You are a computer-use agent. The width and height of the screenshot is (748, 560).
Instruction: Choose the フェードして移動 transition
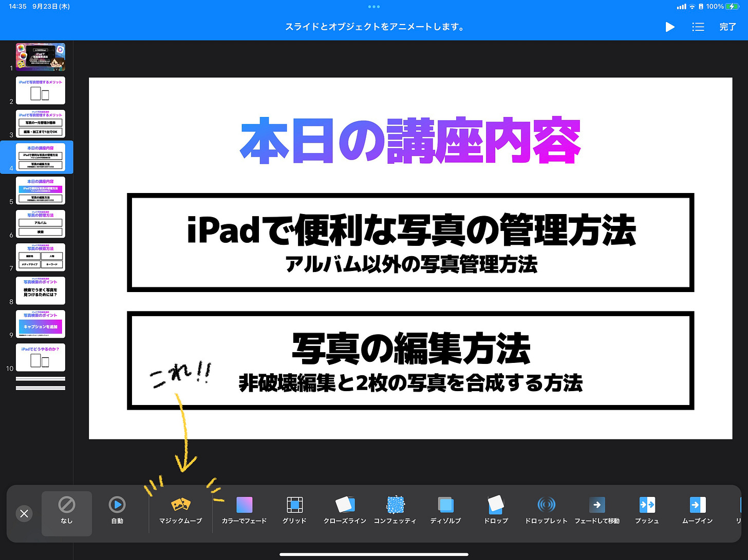(597, 511)
